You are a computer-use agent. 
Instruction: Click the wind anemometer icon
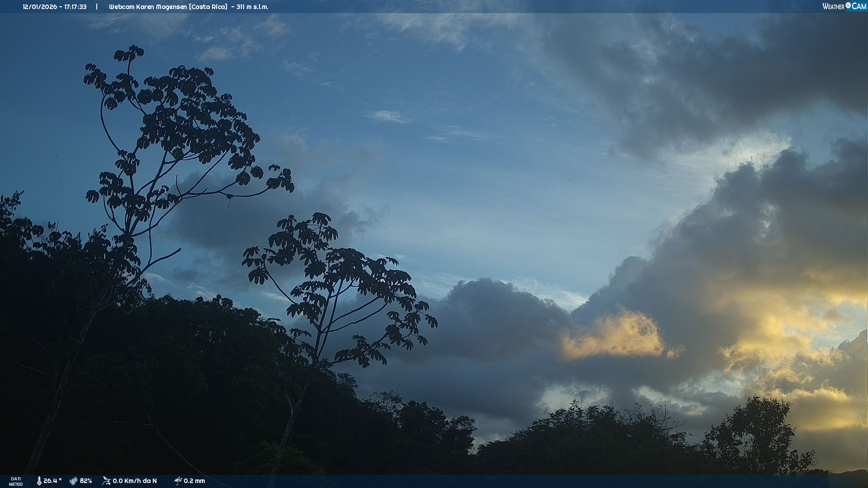pyautogui.click(x=106, y=481)
